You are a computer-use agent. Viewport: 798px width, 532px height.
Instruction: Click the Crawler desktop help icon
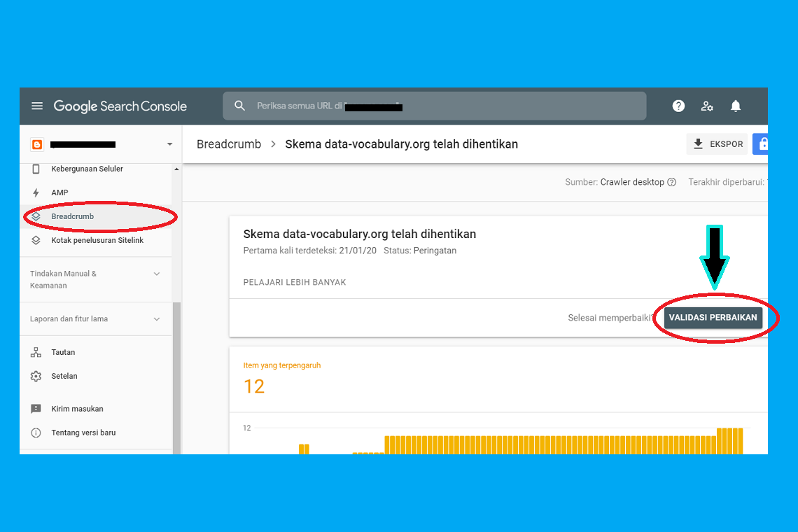coord(672,182)
